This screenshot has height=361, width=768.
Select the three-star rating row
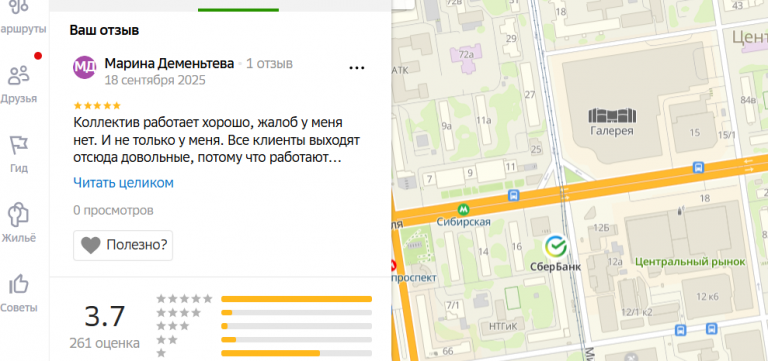[264, 326]
